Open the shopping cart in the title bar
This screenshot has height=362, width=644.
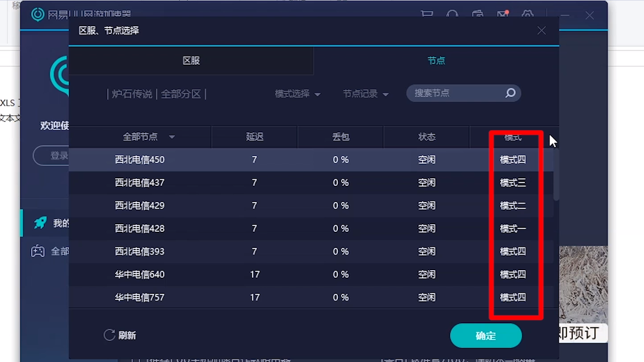tap(427, 15)
